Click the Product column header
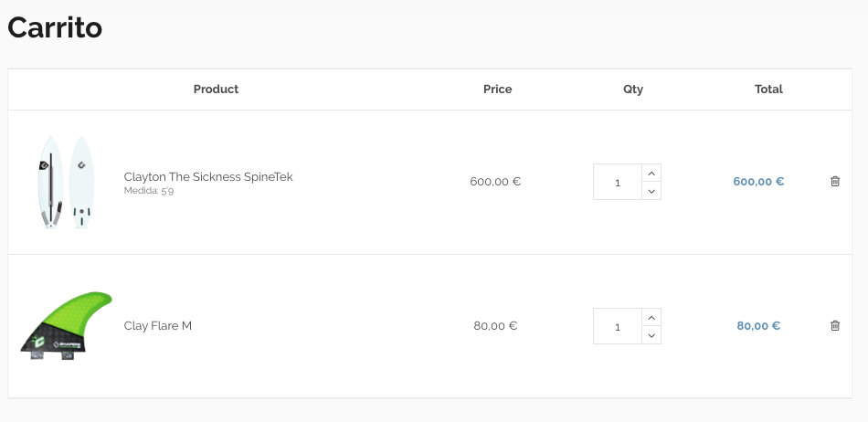The width and height of the screenshot is (868, 422). point(216,90)
